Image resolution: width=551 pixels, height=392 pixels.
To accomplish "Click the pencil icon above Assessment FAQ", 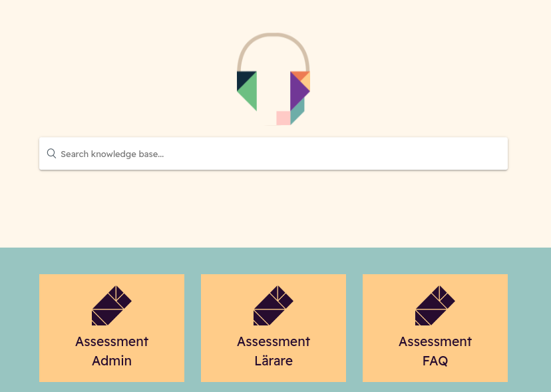I will point(435,305).
